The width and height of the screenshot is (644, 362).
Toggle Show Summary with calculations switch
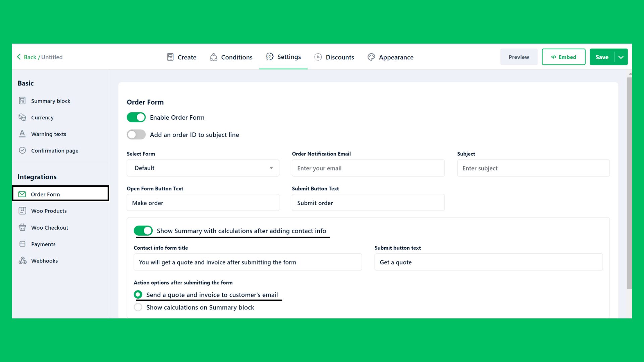(143, 231)
